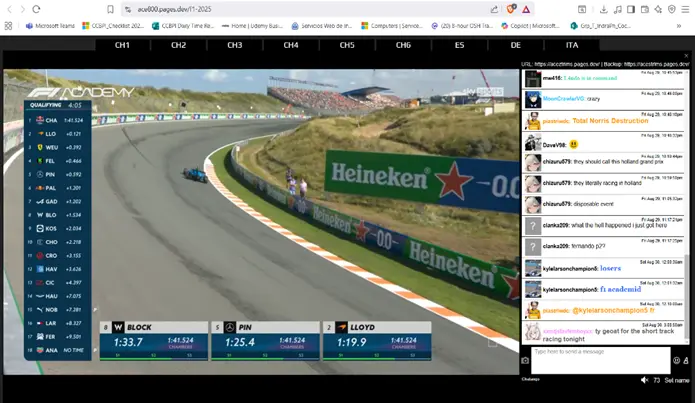
Task: Focus the chat message input box
Action: (x=601, y=360)
